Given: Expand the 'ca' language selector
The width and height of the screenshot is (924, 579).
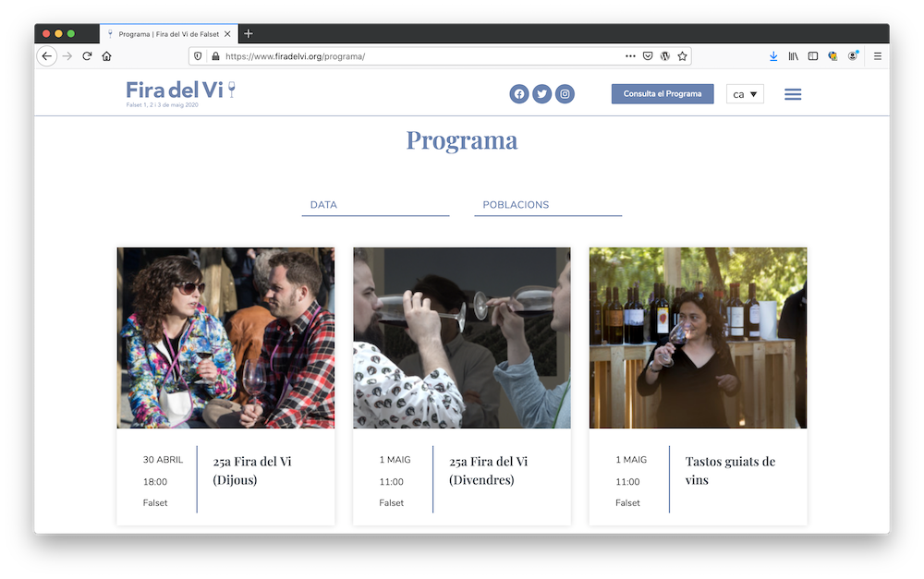Looking at the screenshot, I should (x=745, y=94).
